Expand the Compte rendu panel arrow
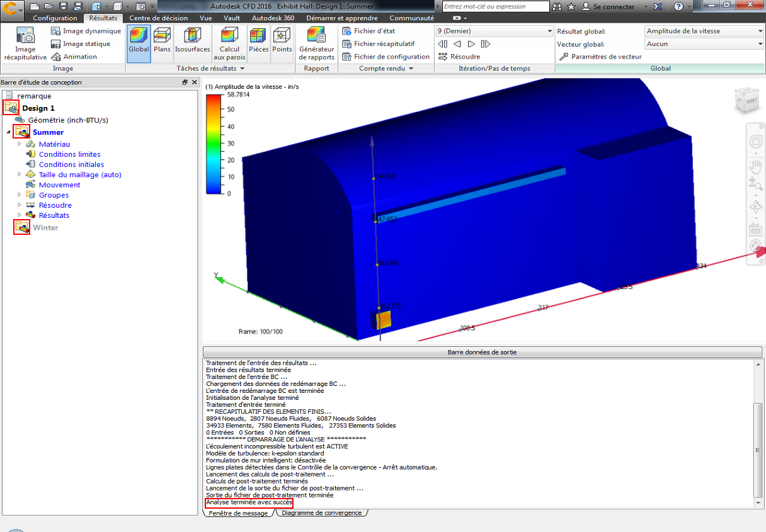 [x=411, y=69]
